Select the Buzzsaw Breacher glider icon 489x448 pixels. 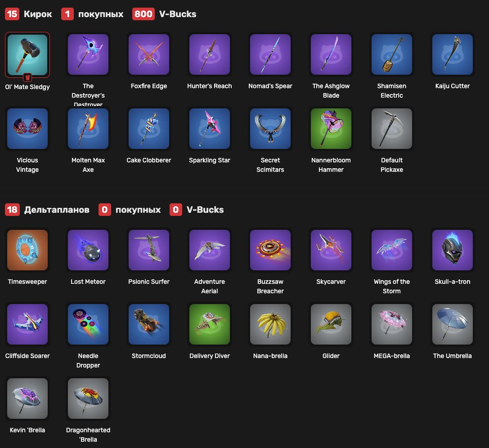(x=270, y=250)
